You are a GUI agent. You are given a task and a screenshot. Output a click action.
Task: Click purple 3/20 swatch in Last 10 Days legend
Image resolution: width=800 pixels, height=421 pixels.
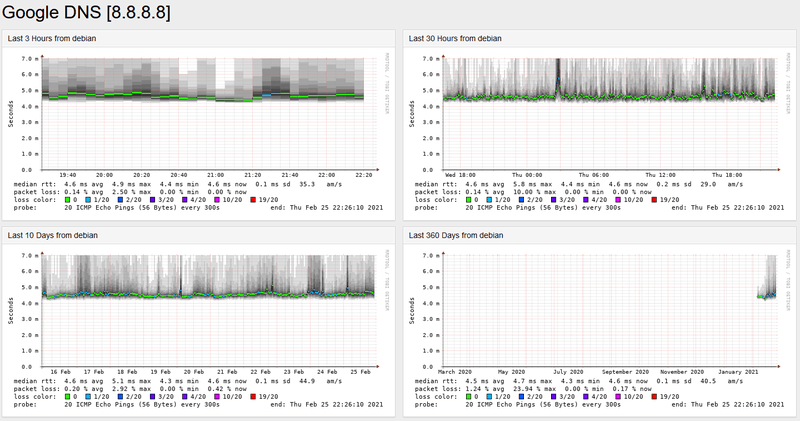[x=153, y=397]
